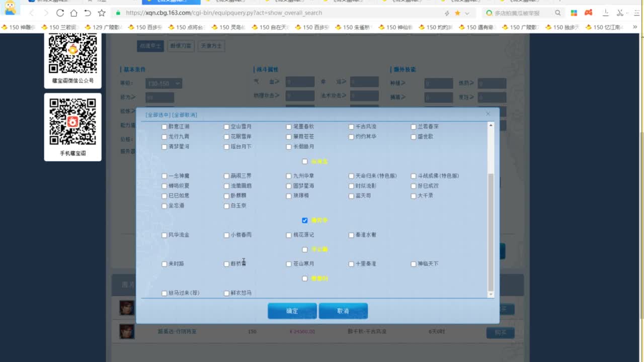The image size is (644, 362).
Task: Click the restore closed tab undo icon
Action: (x=88, y=13)
